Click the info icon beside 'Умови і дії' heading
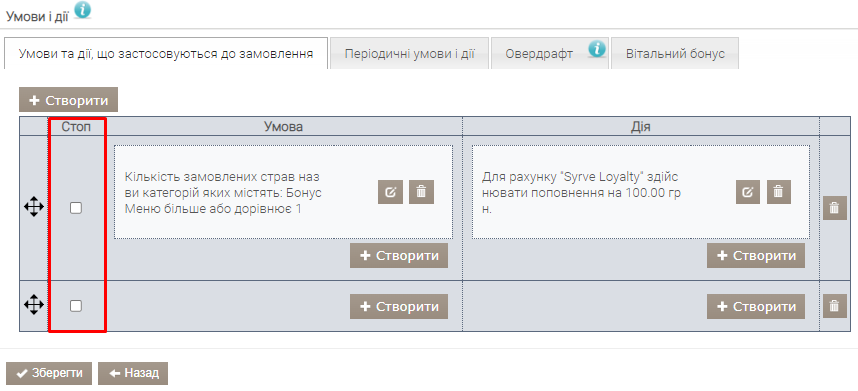The image size is (858, 391). click(83, 11)
